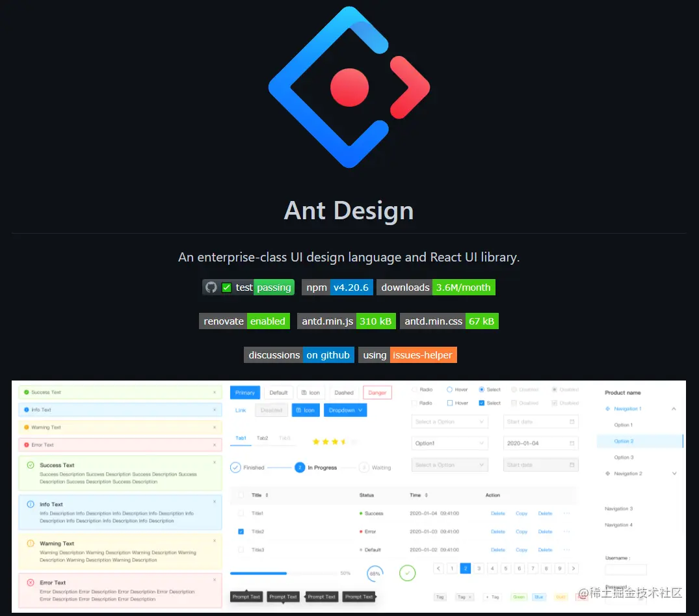Untick the checked checkbox labeled Select

(x=481, y=403)
